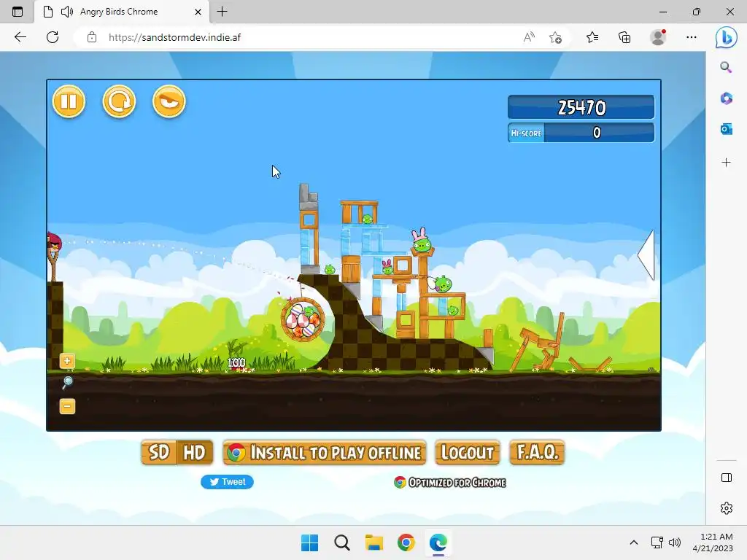Toggle the sidebar visibility icon
This screenshot has width=747, height=560.
727,478
